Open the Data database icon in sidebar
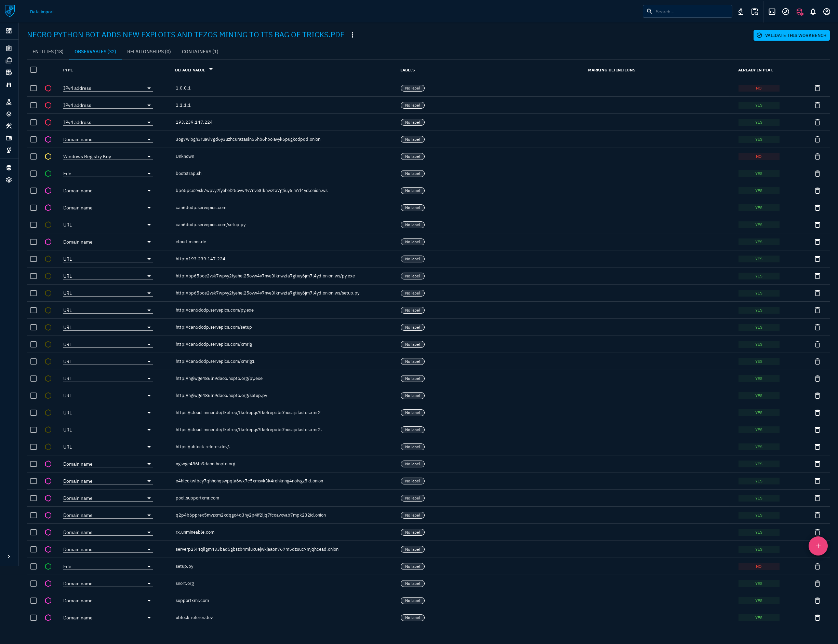This screenshot has width=838, height=644. click(9, 167)
